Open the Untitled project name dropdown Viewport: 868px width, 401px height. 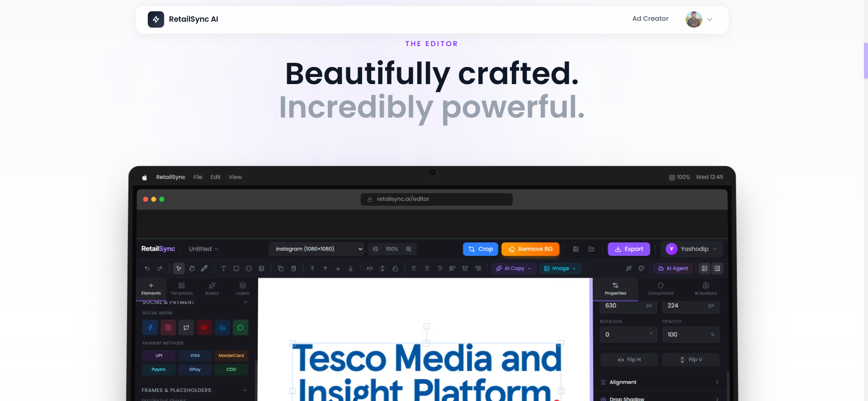(x=203, y=249)
